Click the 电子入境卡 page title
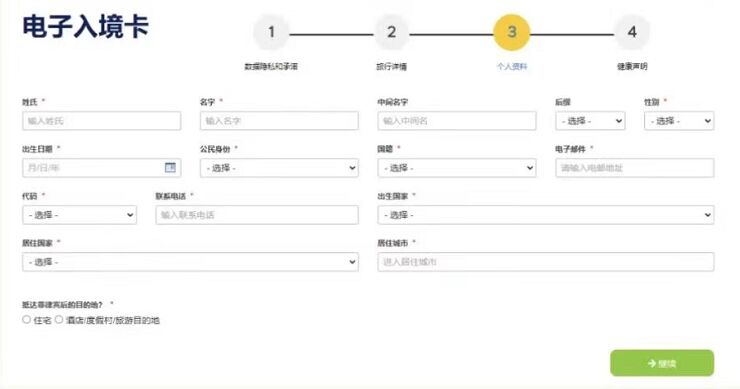The width and height of the screenshot is (740, 389). click(85, 26)
